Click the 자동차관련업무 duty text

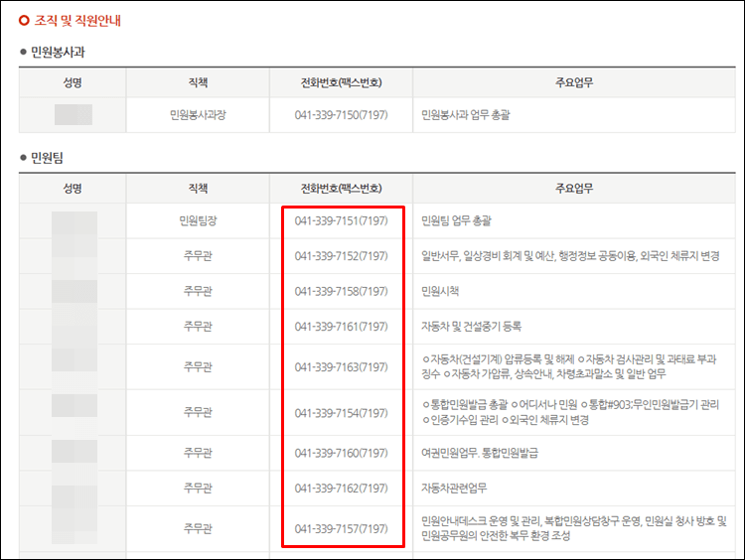point(454,489)
